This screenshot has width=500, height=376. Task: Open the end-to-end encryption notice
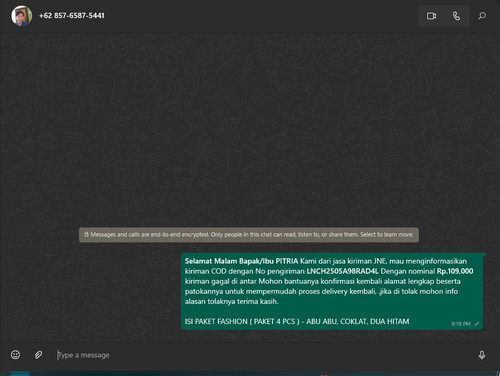tap(249, 235)
